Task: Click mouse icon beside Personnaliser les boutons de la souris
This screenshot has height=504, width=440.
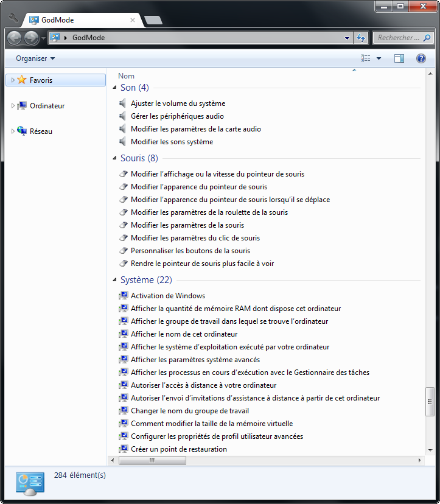Action: (x=124, y=251)
